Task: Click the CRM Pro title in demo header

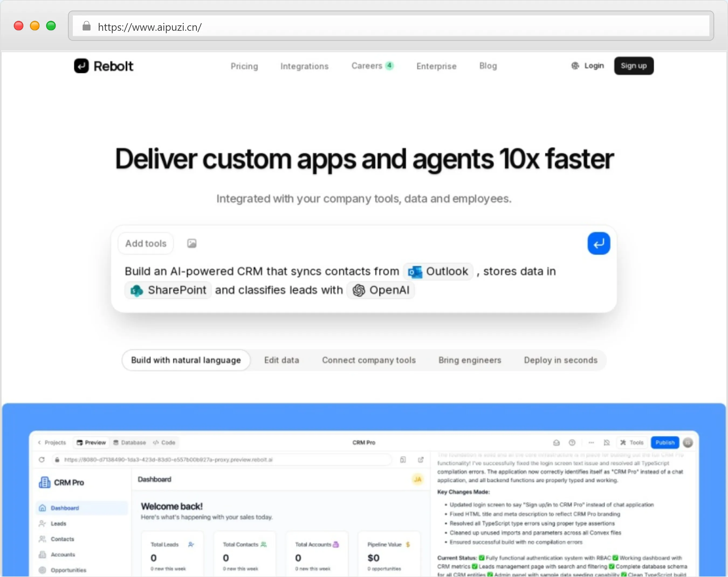Action: (x=364, y=443)
